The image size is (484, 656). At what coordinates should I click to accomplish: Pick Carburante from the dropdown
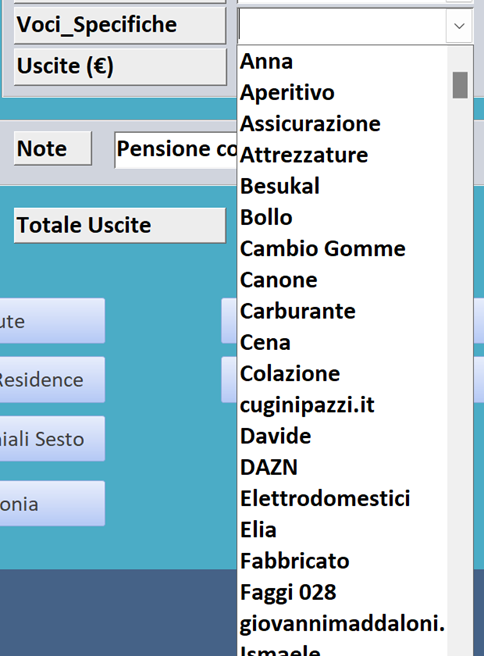tap(342, 311)
